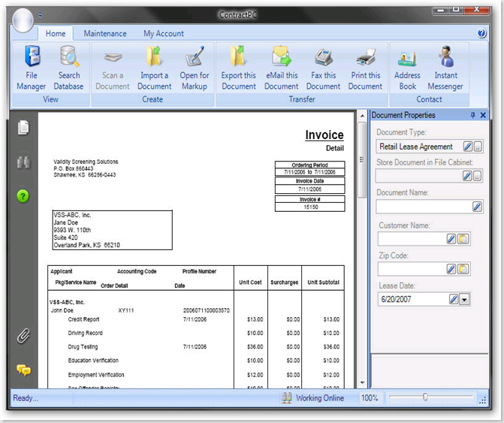The image size is (504, 423).
Task: Open the Address Book
Action: (x=408, y=68)
